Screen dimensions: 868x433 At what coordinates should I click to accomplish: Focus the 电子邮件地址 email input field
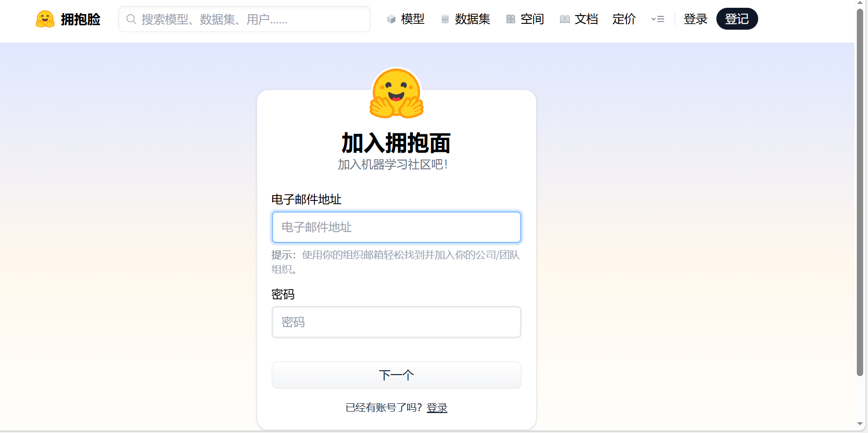coord(396,227)
